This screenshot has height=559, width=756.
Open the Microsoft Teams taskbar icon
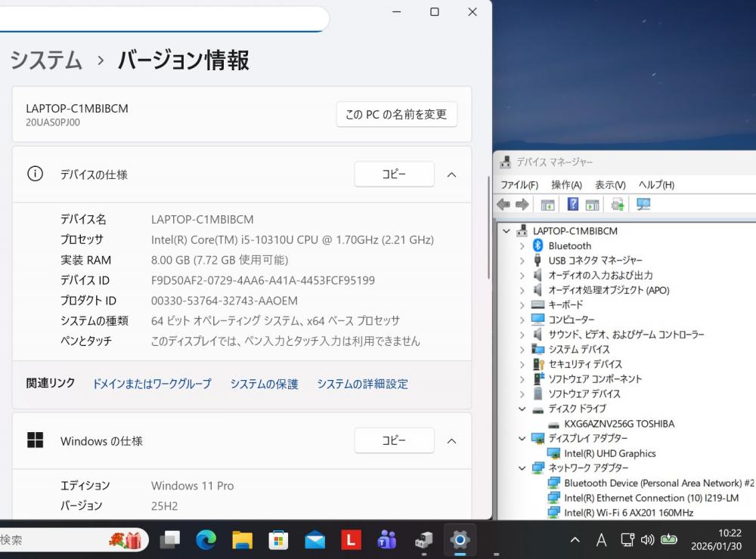tap(387, 539)
